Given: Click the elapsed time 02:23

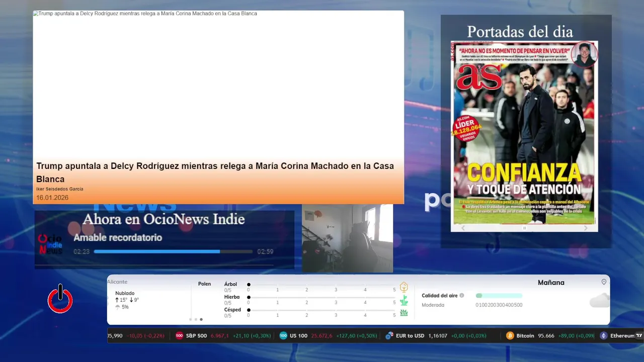Looking at the screenshot, I should 82,251.
